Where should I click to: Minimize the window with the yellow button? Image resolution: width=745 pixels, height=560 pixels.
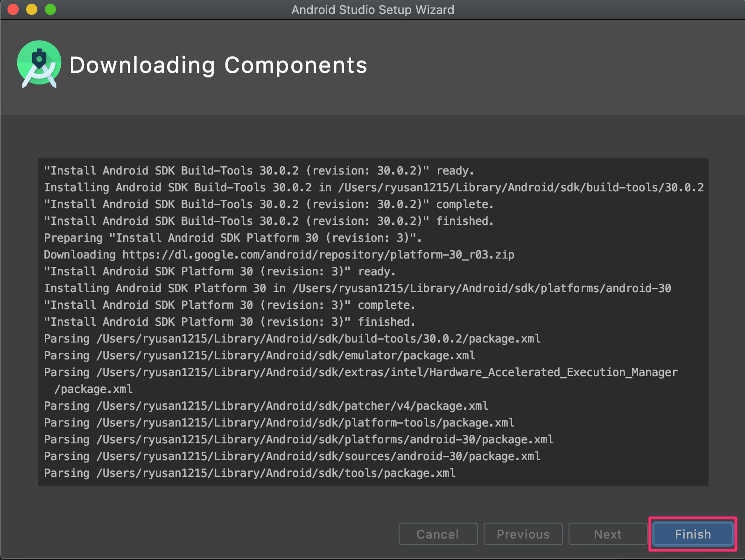click(32, 9)
